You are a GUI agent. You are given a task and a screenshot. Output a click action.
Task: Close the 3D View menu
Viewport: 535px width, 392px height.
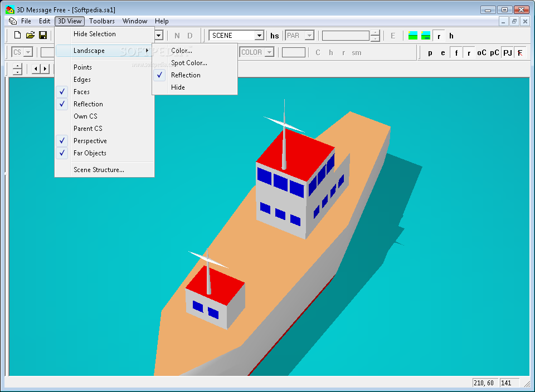[70, 21]
